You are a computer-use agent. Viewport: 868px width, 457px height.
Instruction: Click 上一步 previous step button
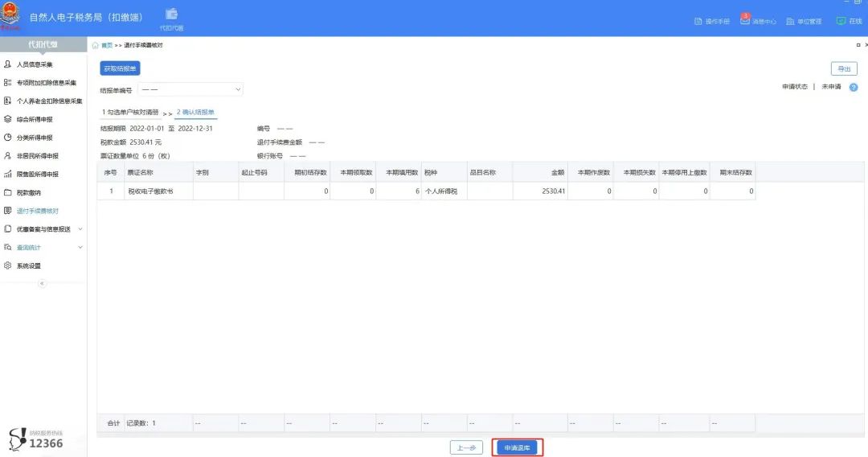pos(466,447)
